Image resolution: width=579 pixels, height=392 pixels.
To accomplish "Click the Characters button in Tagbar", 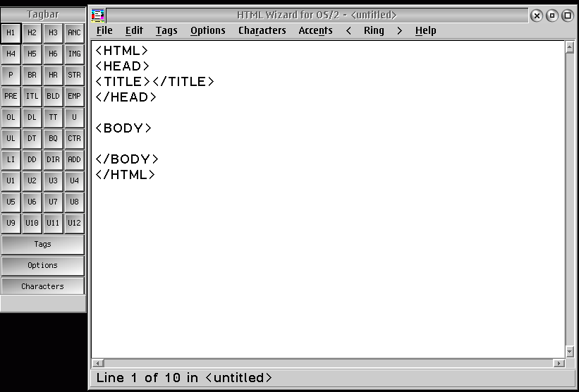I will pyautogui.click(x=43, y=286).
